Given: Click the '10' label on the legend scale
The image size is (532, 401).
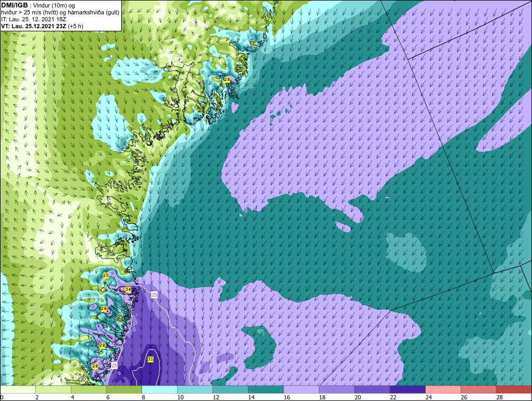Looking at the screenshot, I should point(180,397).
